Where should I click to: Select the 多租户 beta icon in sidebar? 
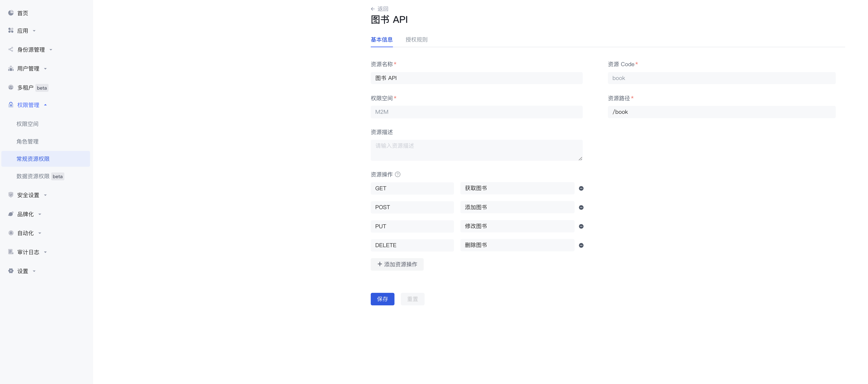tap(11, 87)
